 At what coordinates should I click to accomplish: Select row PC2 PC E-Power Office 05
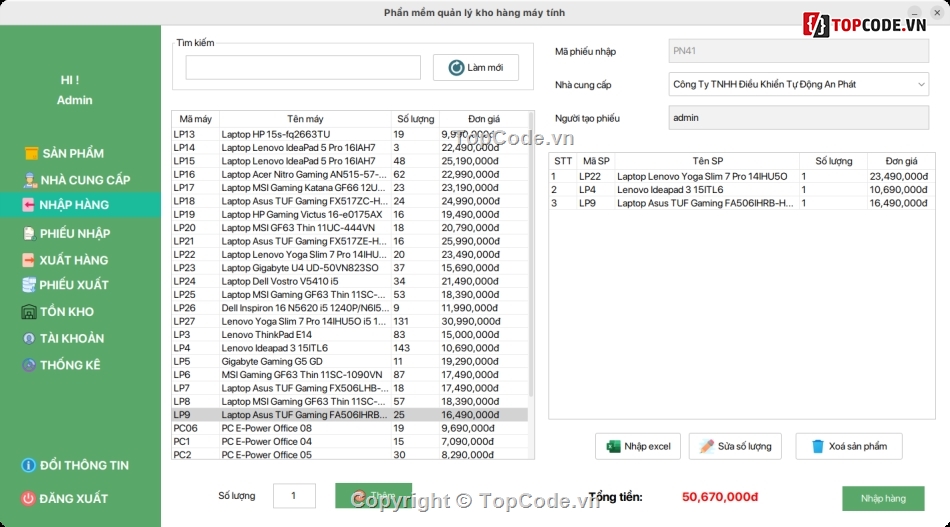[x=350, y=454]
